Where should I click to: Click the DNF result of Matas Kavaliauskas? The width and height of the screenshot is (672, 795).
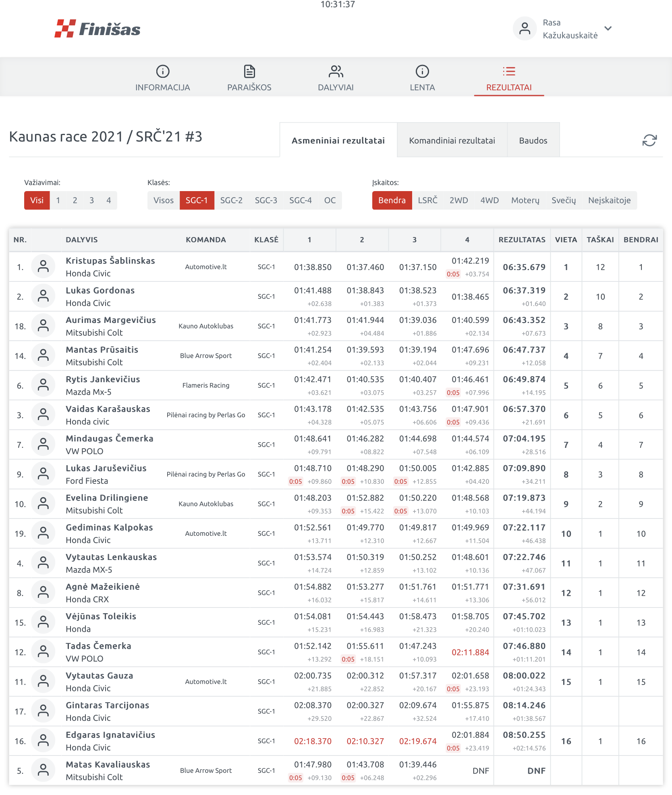coord(537,771)
